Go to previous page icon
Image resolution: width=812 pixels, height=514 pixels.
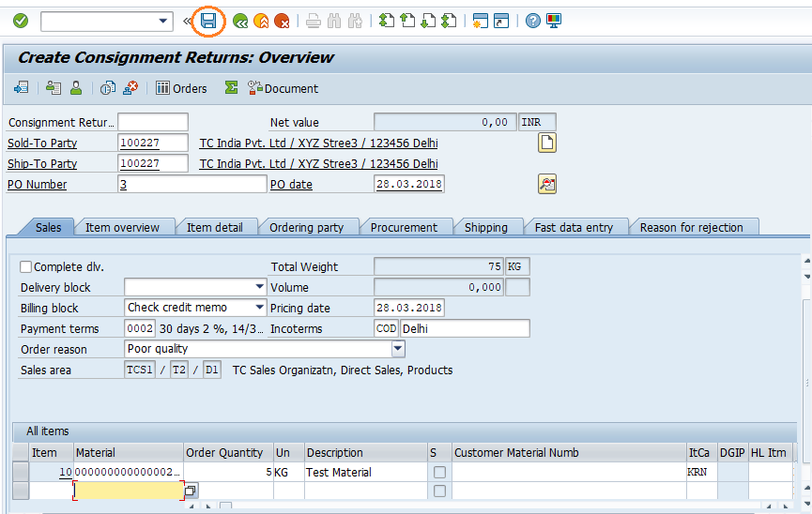tap(407, 21)
